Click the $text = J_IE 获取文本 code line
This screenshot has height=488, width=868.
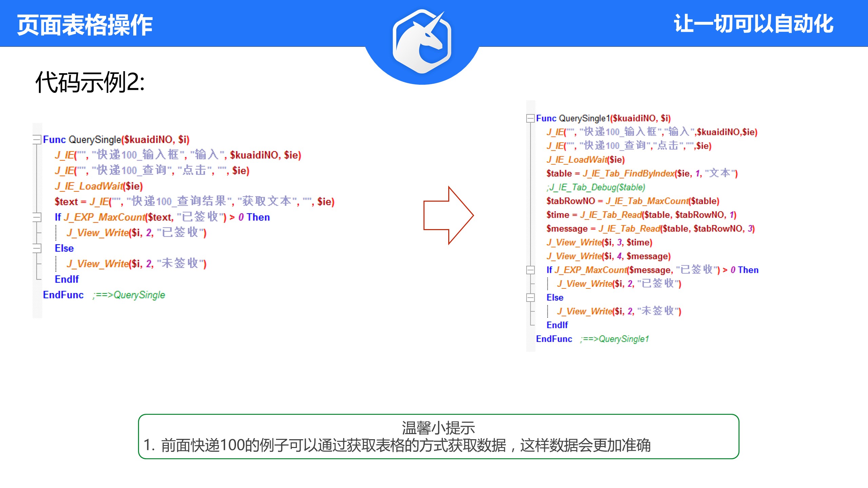(194, 202)
